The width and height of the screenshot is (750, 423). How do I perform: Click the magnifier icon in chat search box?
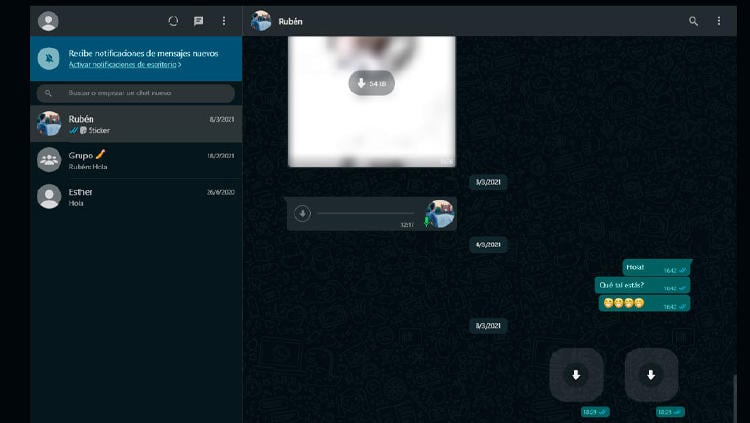pos(48,93)
